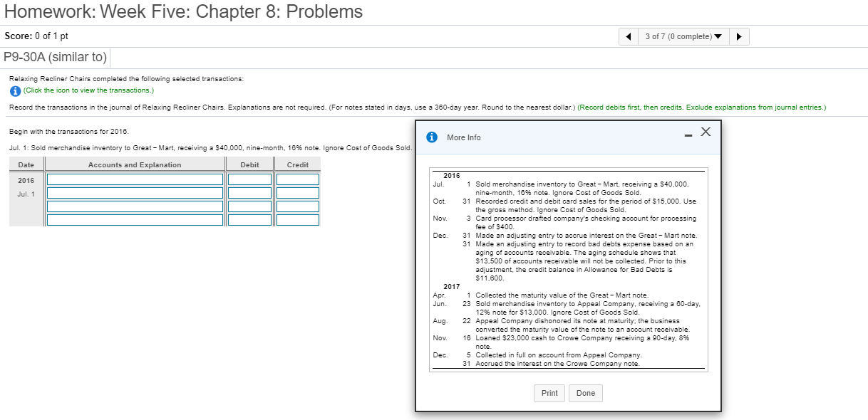868x420 pixels.
Task: Click the first-row Credit entry field
Action: click(297, 180)
